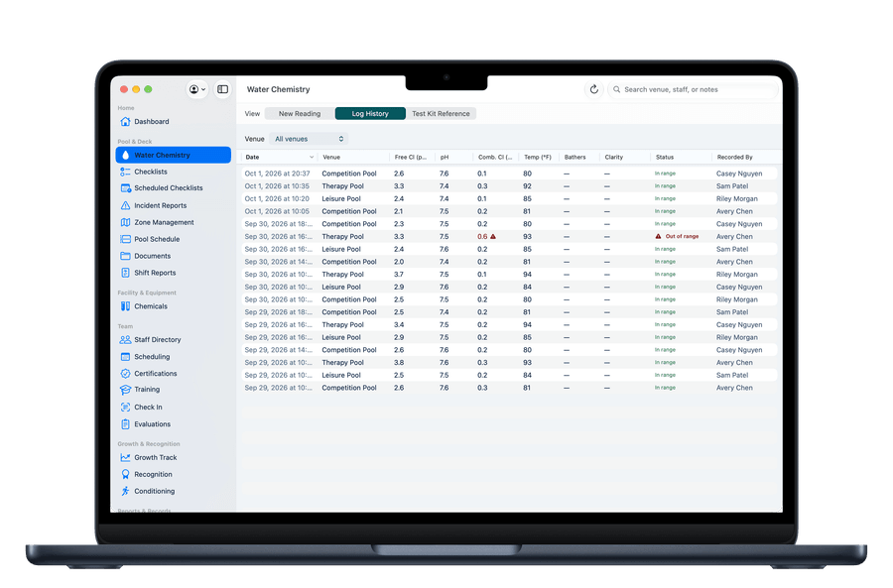This screenshot has height=588, width=893.
Task: Open the Zone Management map icon
Action: pos(125,222)
